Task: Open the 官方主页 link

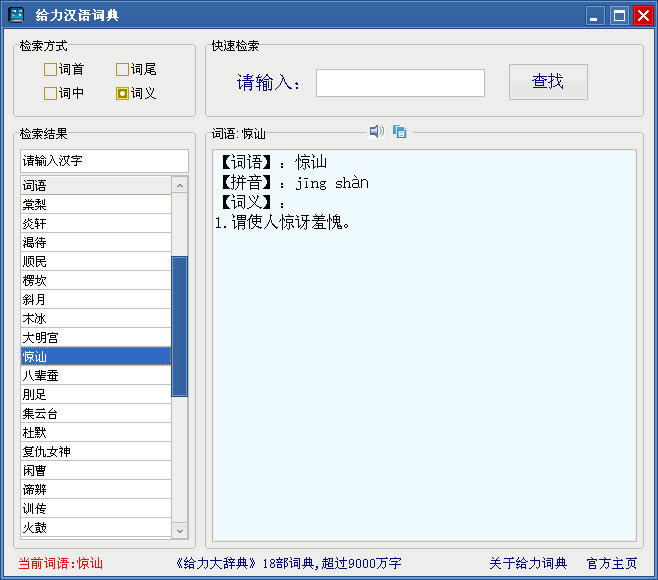Action: (x=612, y=563)
